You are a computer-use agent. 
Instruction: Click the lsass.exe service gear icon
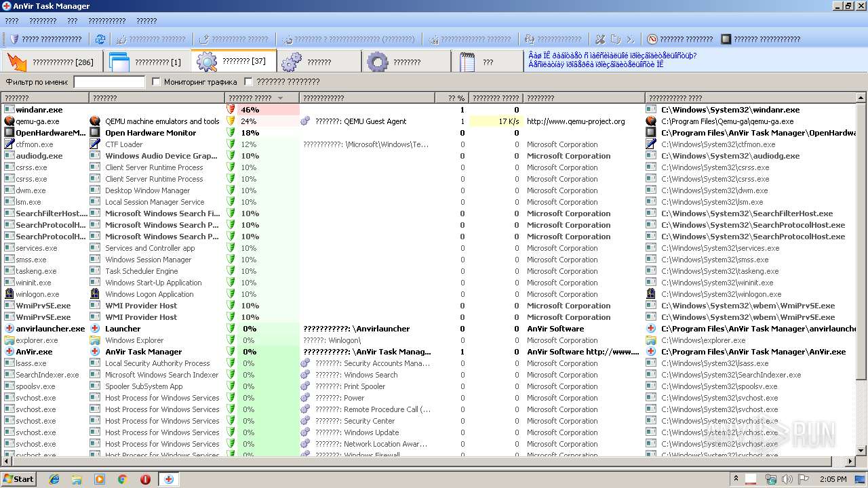click(x=306, y=363)
